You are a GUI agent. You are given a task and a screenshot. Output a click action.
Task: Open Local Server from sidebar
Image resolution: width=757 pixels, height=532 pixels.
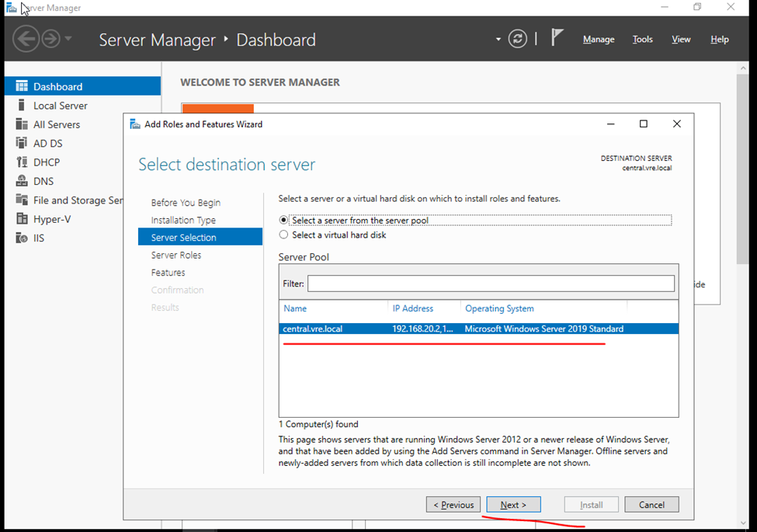point(60,106)
